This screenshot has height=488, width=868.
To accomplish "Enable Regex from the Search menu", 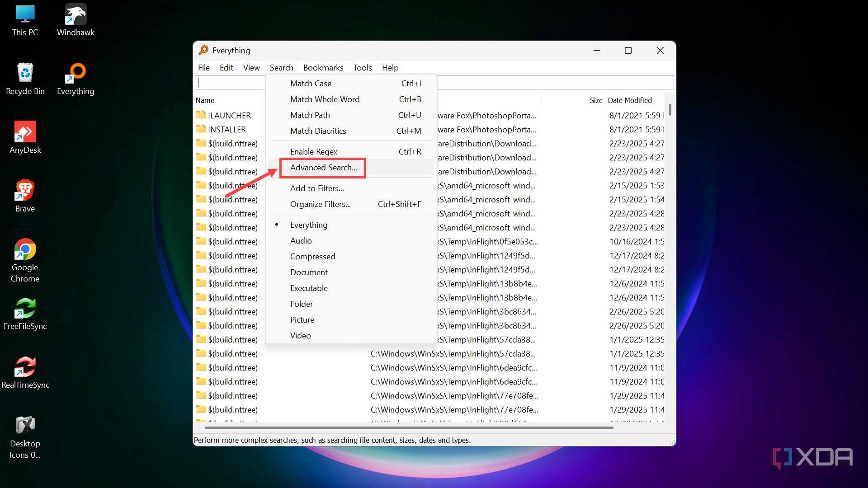I will pyautogui.click(x=351, y=152).
